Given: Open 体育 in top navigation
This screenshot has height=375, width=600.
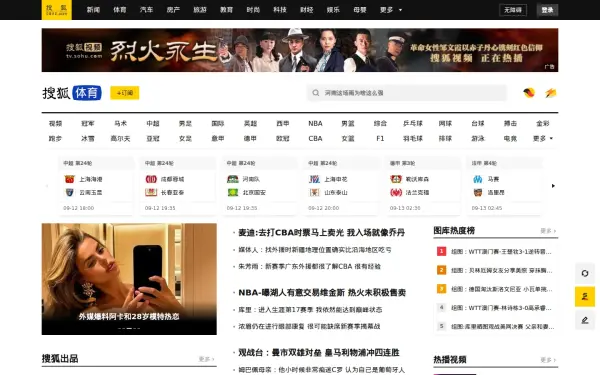Looking at the screenshot, I should coord(120,10).
